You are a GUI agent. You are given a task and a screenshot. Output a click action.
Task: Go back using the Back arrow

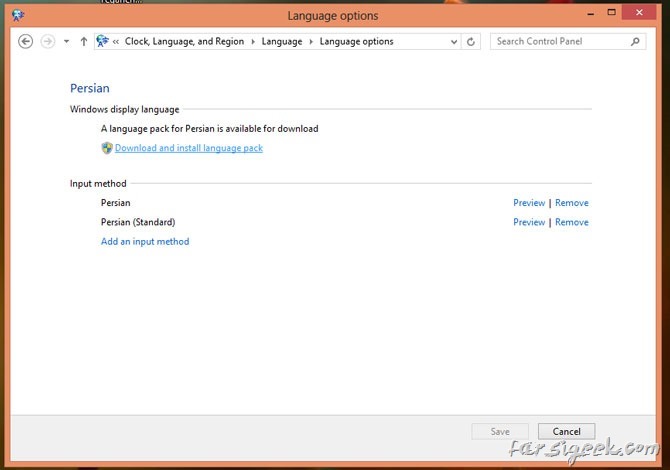pos(26,41)
